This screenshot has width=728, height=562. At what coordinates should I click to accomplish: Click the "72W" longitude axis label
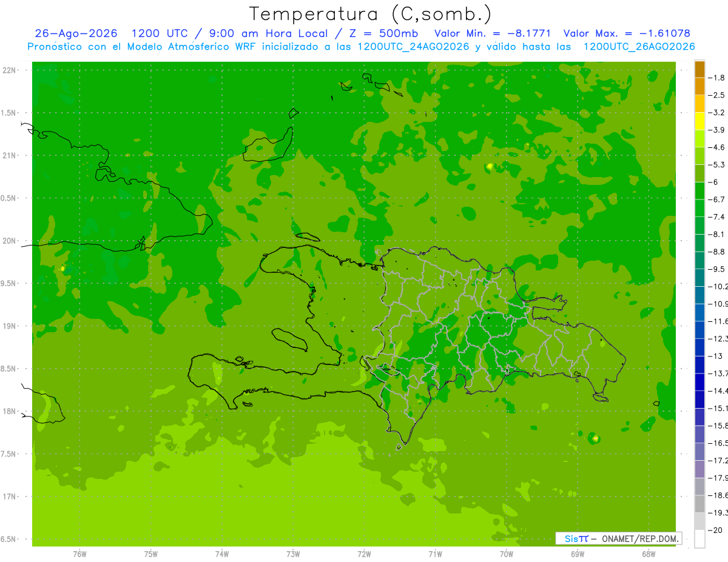(364, 554)
